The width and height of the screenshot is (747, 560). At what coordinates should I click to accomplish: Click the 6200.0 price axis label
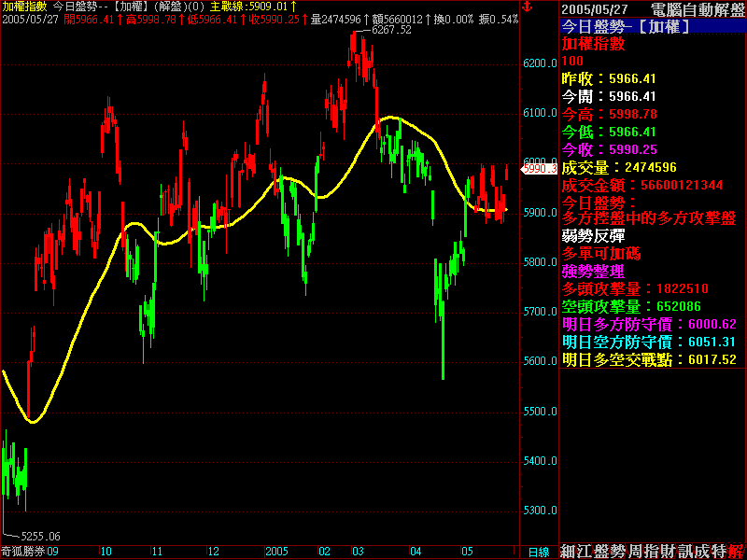(540, 63)
